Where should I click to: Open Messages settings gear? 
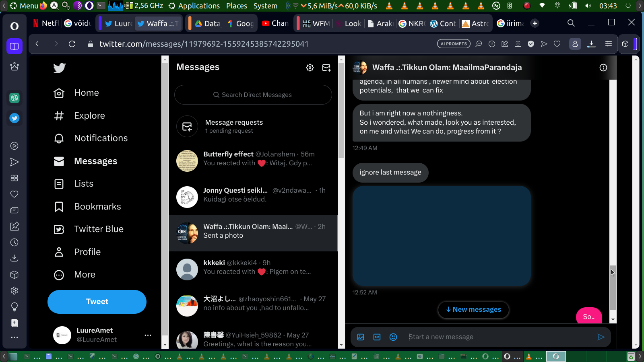[310, 68]
